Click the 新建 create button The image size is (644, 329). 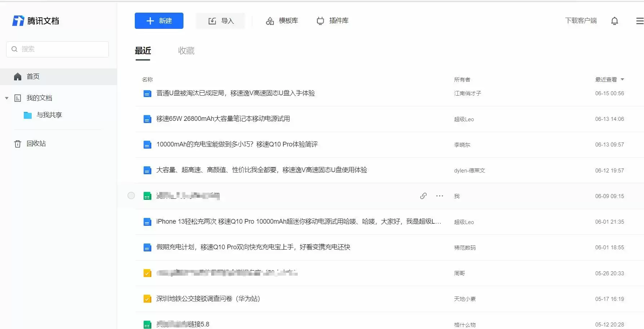(x=159, y=21)
